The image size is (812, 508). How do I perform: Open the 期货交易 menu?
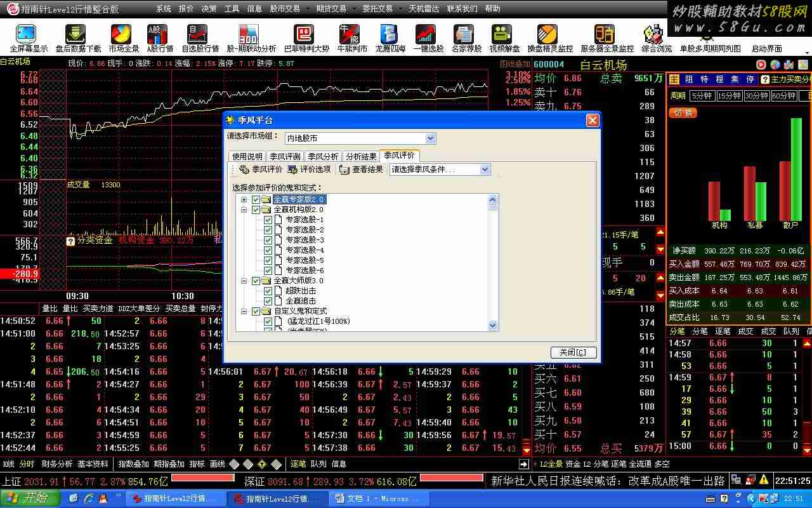pyautogui.click(x=331, y=9)
